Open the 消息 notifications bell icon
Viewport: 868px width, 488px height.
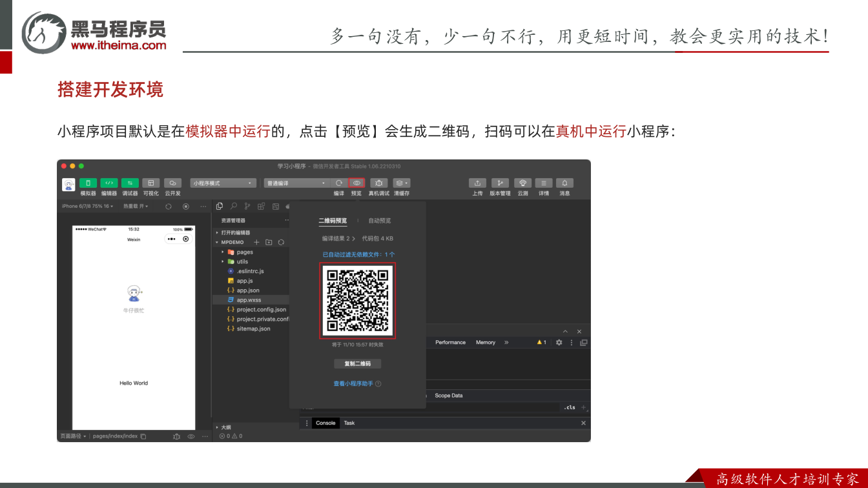[564, 183]
